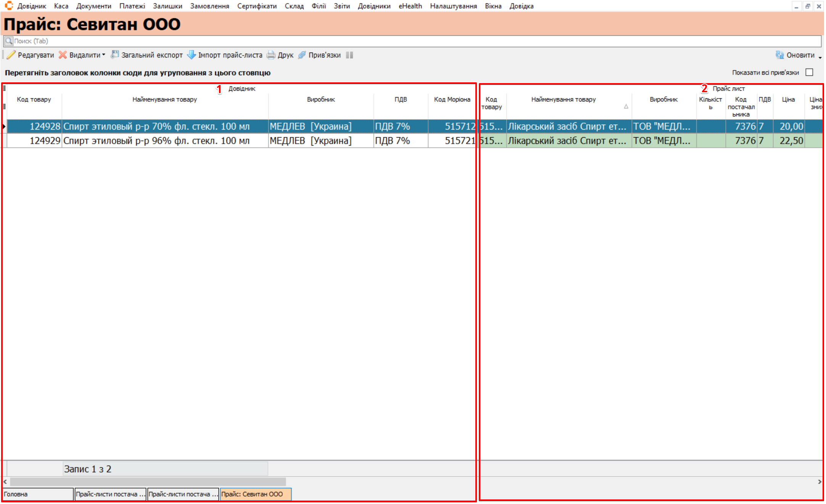Click the search magnifier icon
Screen dimensions: 826x504
tap(8, 41)
